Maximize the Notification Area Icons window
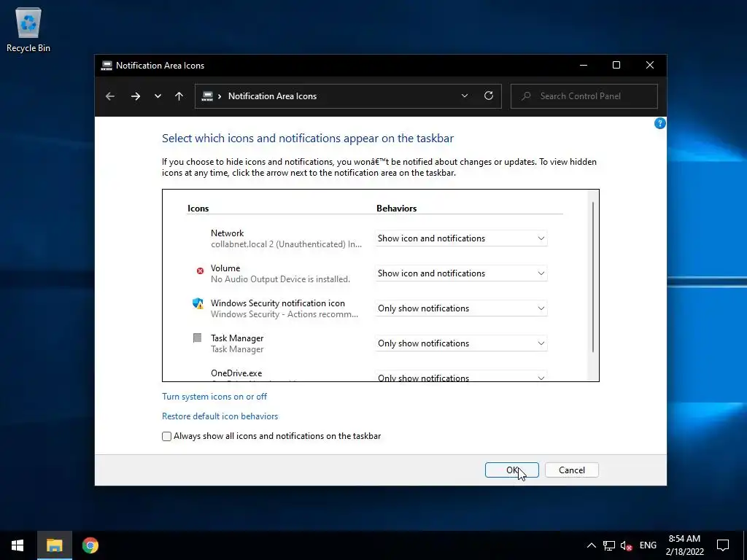747x560 pixels. point(616,65)
